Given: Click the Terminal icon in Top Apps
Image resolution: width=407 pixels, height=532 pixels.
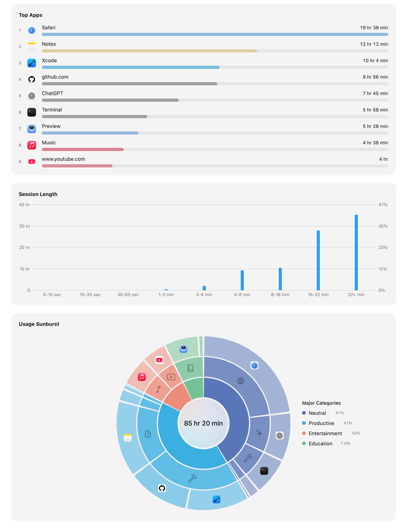Looking at the screenshot, I should [32, 112].
